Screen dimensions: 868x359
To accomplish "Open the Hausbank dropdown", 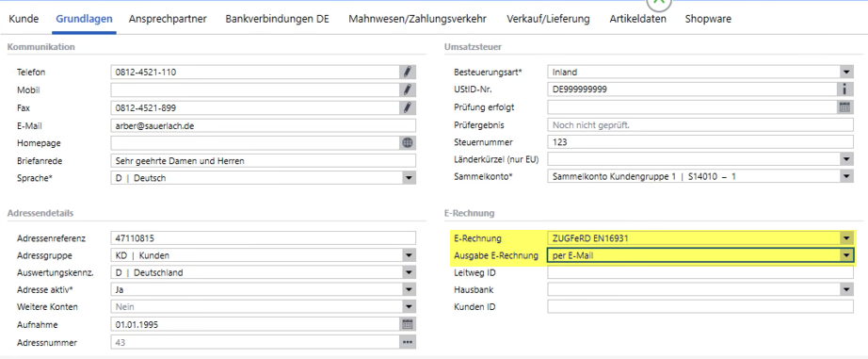I will click(846, 289).
